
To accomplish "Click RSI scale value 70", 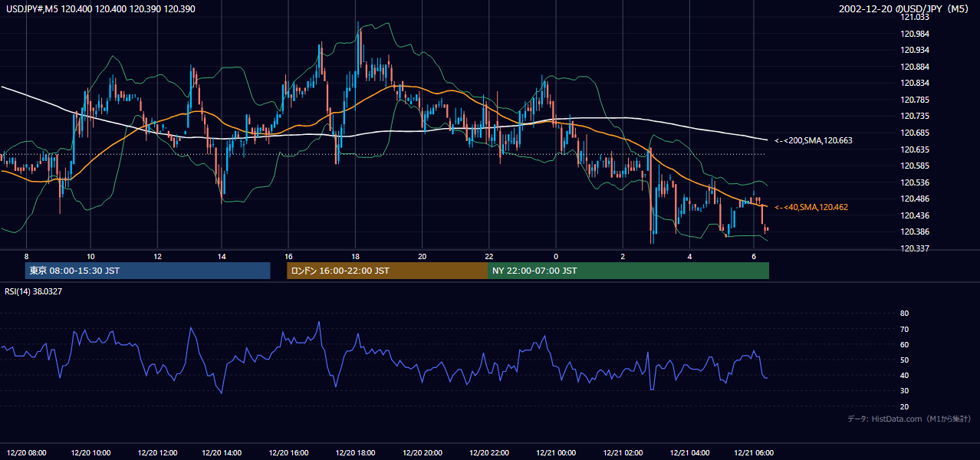I will (x=904, y=329).
